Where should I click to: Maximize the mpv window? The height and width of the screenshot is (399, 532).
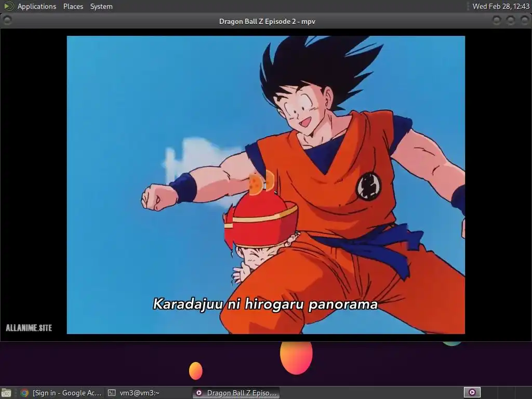511,20
